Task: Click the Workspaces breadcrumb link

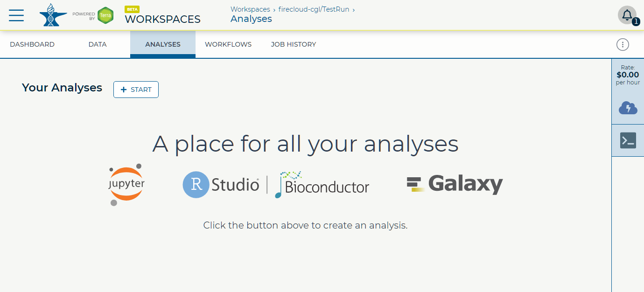Action: tap(250, 9)
